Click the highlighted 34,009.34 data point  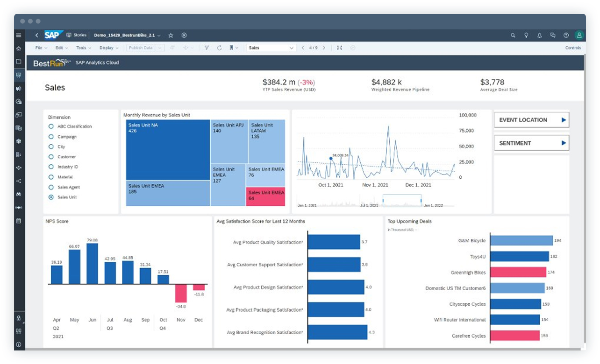pos(331,158)
